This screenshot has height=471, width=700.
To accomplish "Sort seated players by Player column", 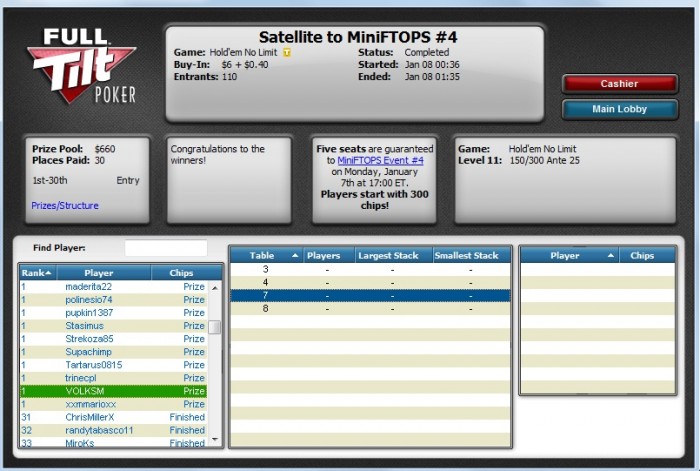I will coord(570,255).
